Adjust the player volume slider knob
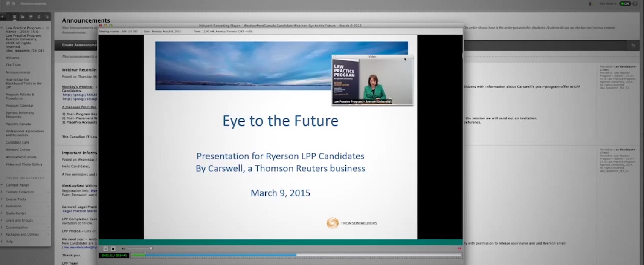The height and width of the screenshot is (265, 644). (x=151, y=248)
